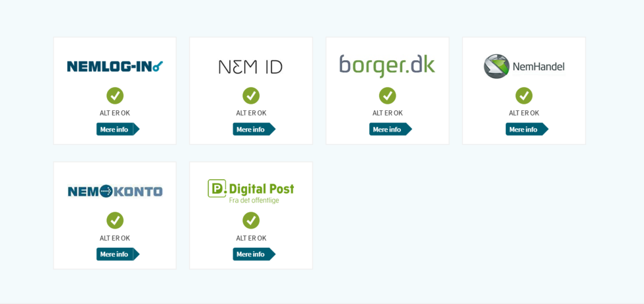
Task: Open Mere info for NemLog-in
Action: click(118, 130)
